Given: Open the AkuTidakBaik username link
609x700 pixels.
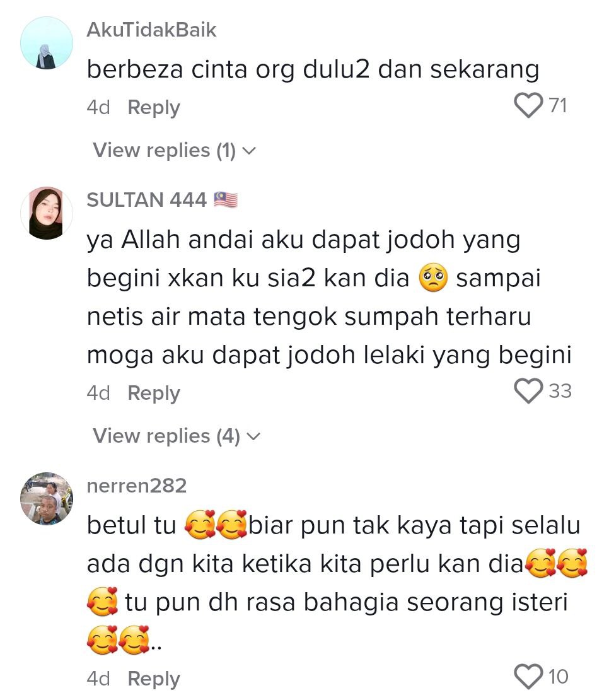Looking at the screenshot, I should click(x=152, y=30).
